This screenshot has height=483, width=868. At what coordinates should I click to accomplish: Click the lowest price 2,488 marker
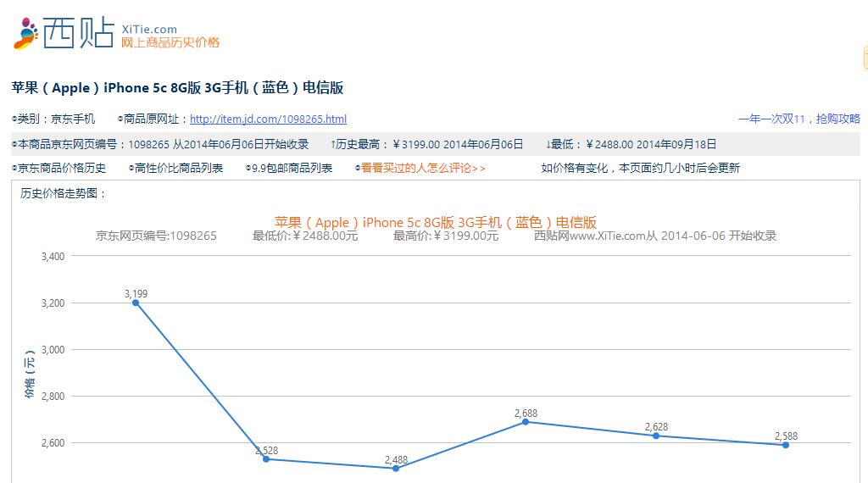(x=396, y=469)
